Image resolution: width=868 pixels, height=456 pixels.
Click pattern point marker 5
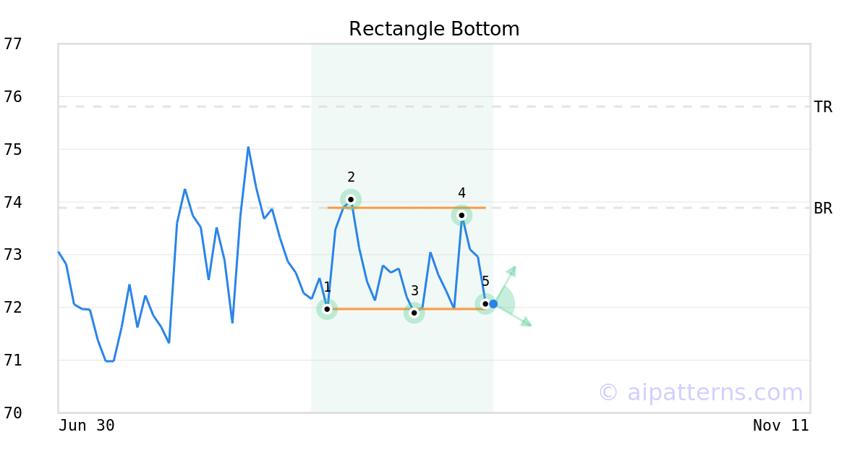[x=485, y=304]
